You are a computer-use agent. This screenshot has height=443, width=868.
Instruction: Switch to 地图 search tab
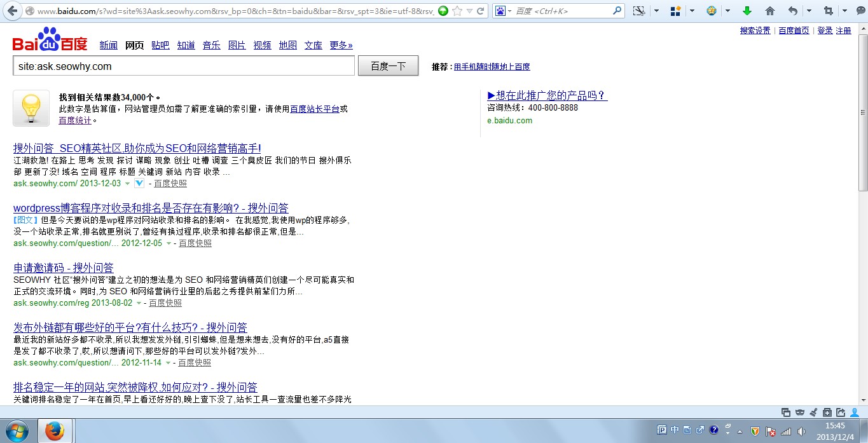(288, 45)
